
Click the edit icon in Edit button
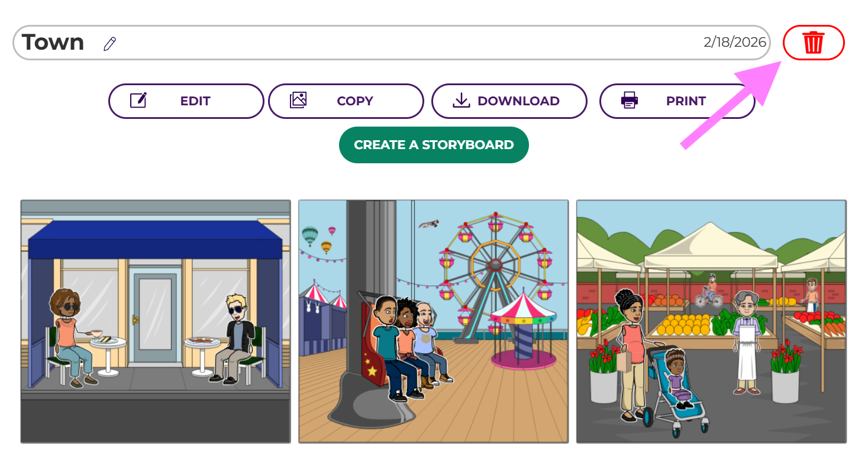pyautogui.click(x=138, y=101)
